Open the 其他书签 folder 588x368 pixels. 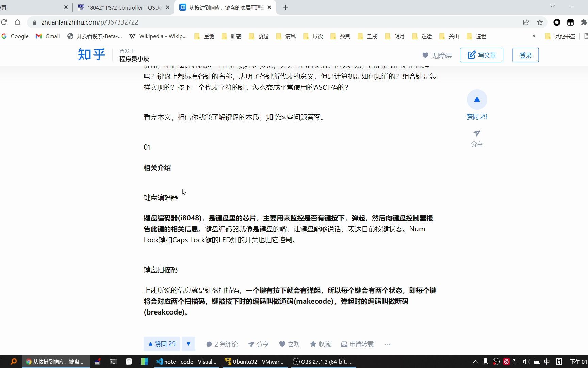[x=560, y=36]
